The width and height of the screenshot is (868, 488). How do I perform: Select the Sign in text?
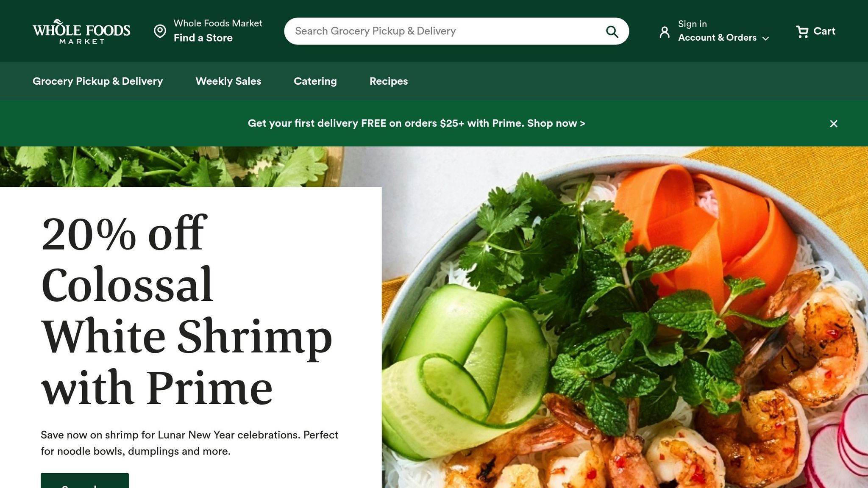(693, 24)
